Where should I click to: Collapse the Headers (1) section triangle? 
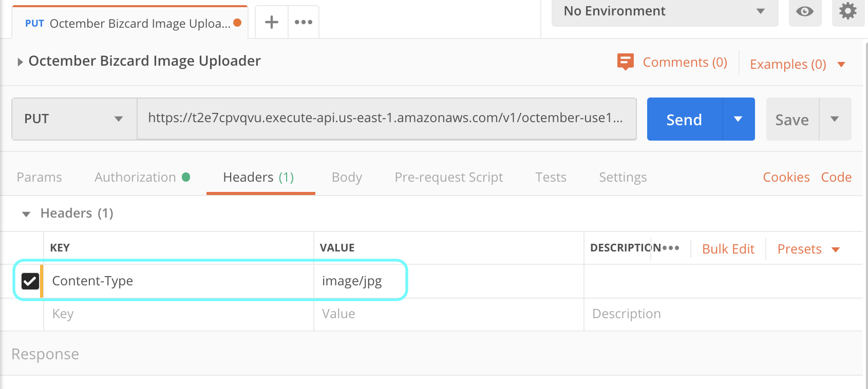click(x=26, y=213)
